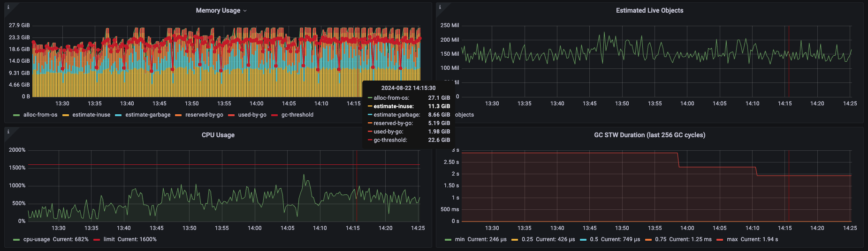The image size is (868, 251).
Task: Toggle reserved-by-go series visibility in the legend
Action: tap(204, 115)
